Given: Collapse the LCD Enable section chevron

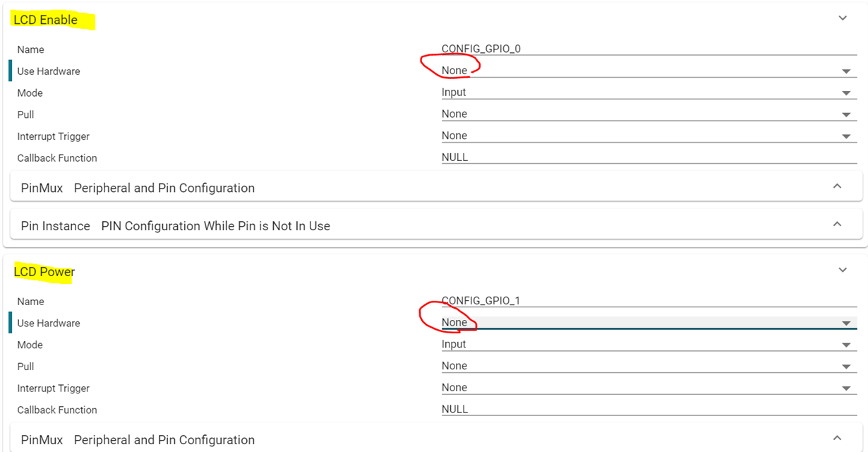Looking at the screenshot, I should [843, 18].
